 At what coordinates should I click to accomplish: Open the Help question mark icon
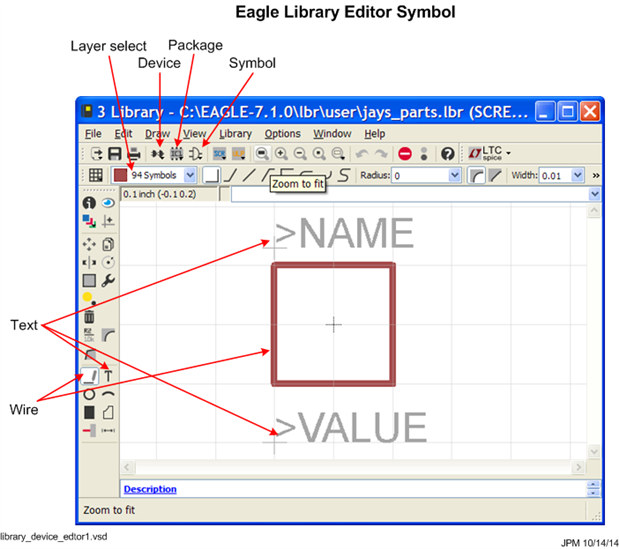448,154
